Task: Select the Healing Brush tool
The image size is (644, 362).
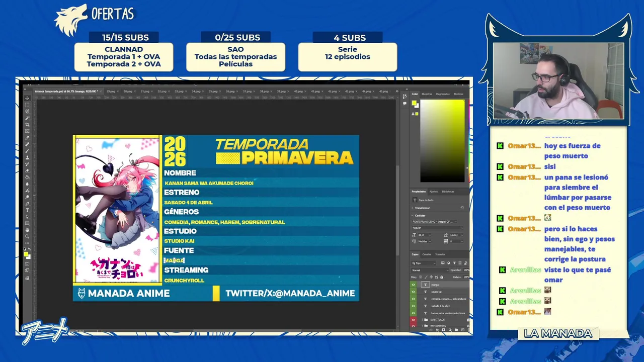Action: [27, 144]
